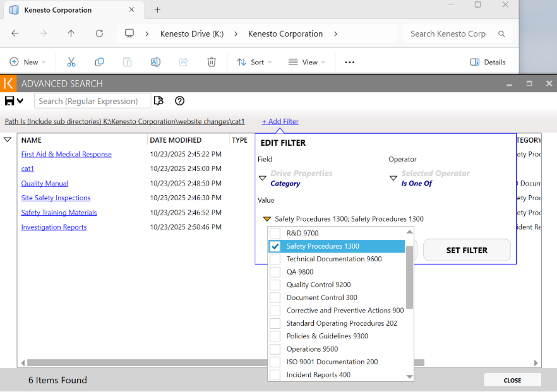Click the results horizontal scroll right arrow
Screen dimensions: 557x392
pos(536,363)
